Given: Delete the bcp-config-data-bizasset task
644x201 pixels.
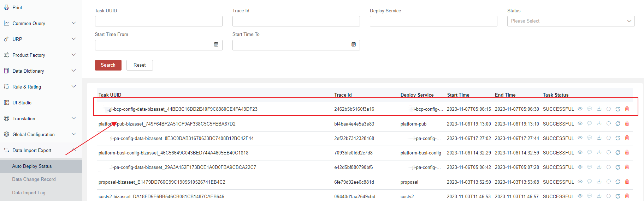Looking at the screenshot, I should tap(627, 109).
